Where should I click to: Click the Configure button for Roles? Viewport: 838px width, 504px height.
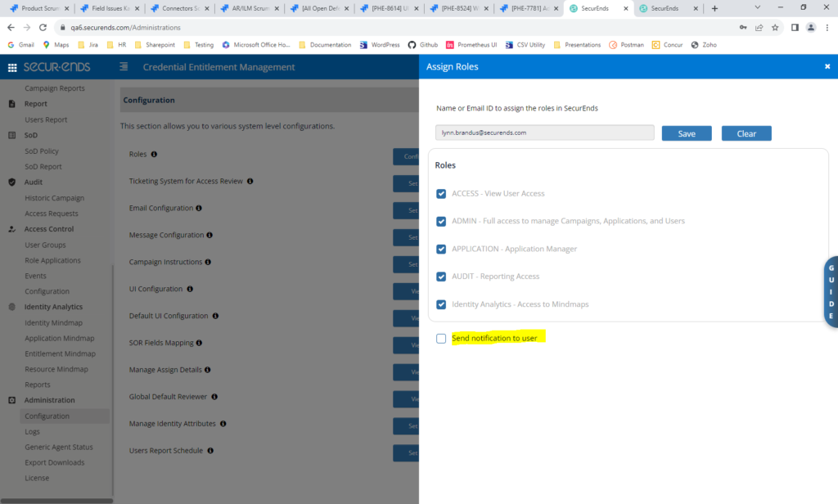tap(406, 156)
